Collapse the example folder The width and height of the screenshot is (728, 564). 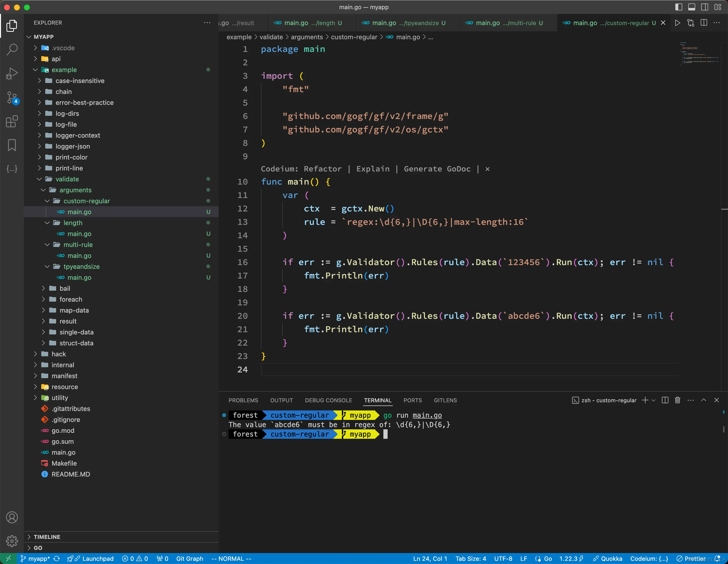point(35,70)
